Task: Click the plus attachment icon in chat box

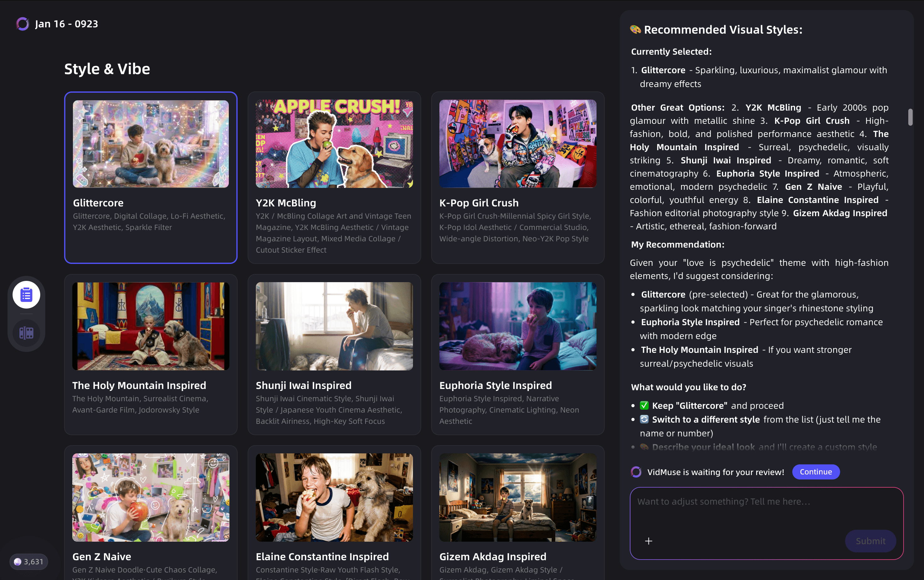Action: click(648, 541)
